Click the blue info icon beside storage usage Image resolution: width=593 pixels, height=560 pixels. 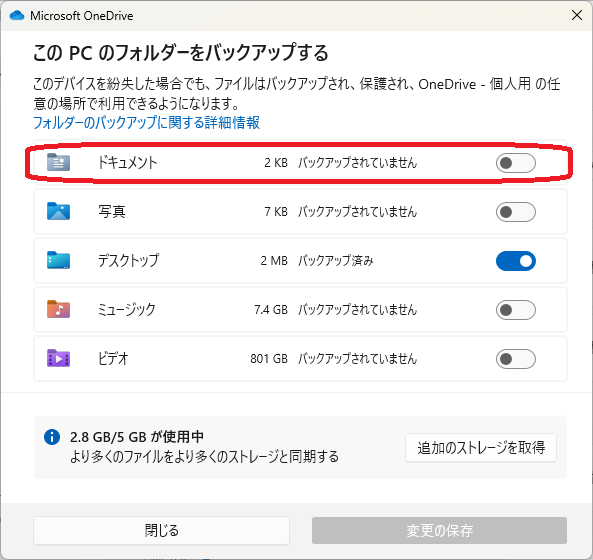52,437
